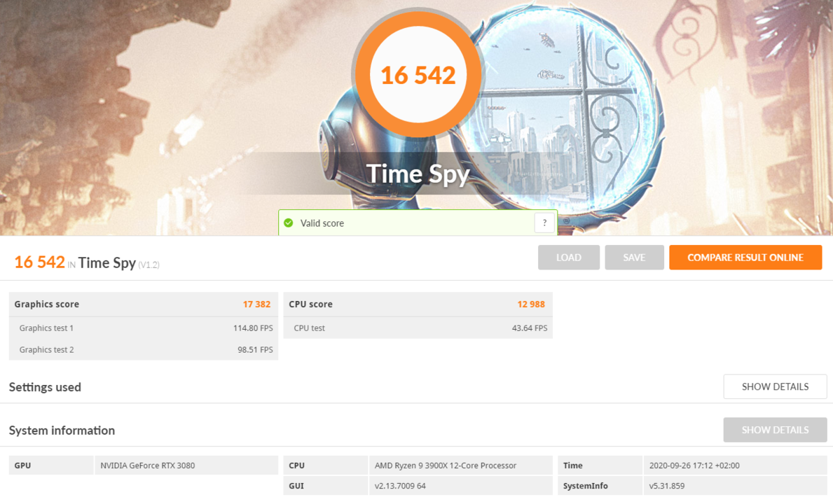Click the CPU test row label

click(309, 328)
